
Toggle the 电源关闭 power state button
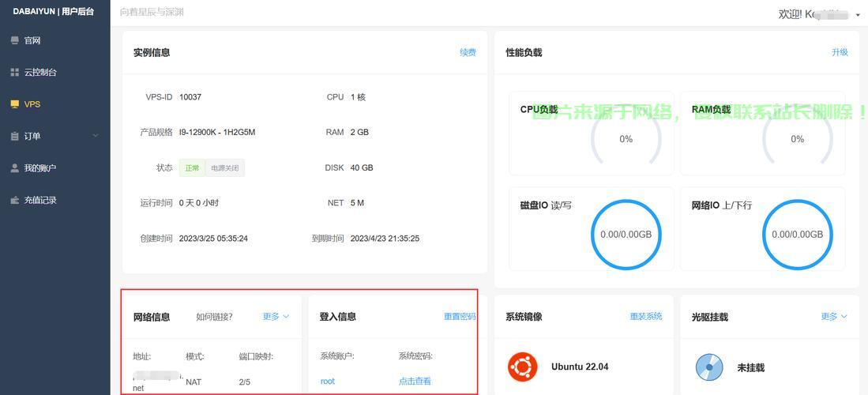click(x=224, y=168)
